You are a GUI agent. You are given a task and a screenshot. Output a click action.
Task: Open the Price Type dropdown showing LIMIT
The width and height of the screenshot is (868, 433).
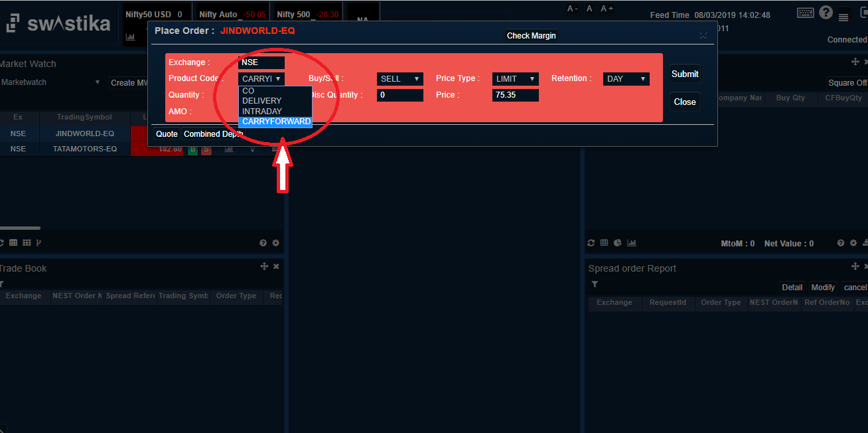(x=516, y=79)
